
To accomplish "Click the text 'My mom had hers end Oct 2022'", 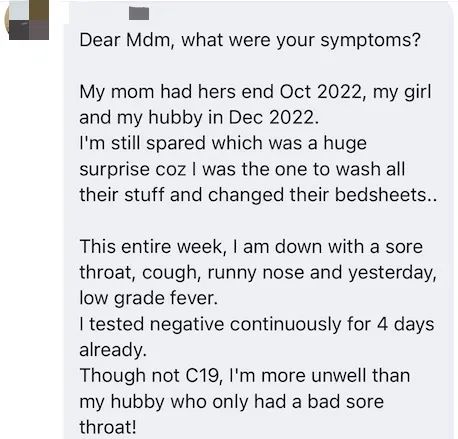I will click(x=221, y=92).
